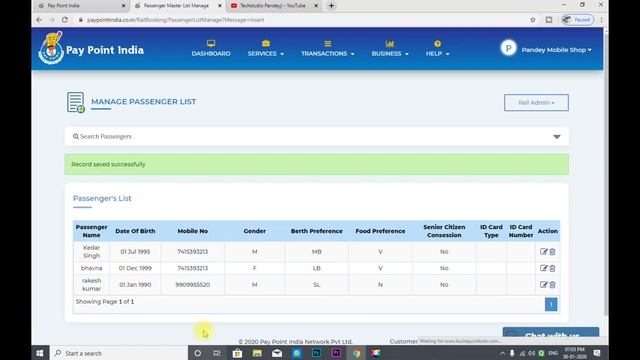Viewport: 640px width, 360px height.
Task: Click the Search Passengers field
Action: click(316, 136)
